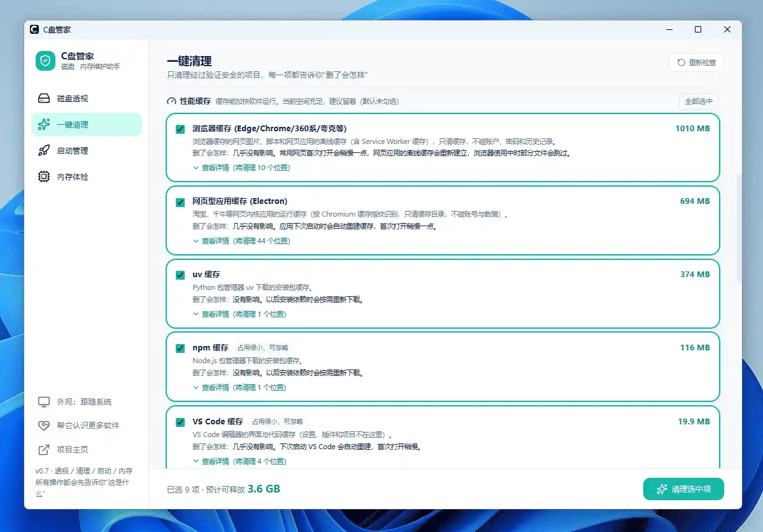763x532 pixels.
Task: Click the 清理选中项 button
Action: click(683, 489)
